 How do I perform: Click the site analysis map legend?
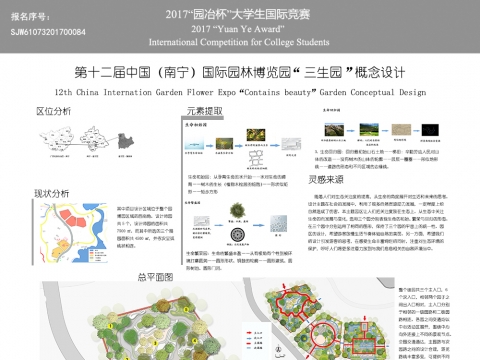coord(97,254)
